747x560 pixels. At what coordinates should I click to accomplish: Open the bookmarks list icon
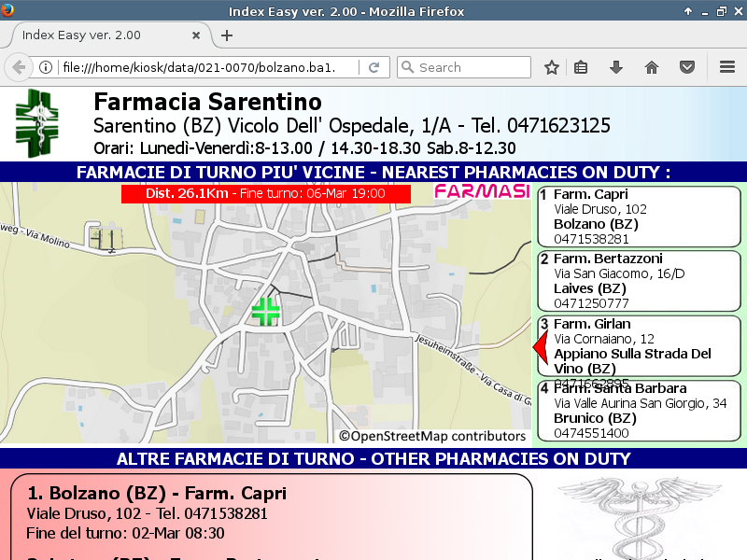tap(581, 67)
